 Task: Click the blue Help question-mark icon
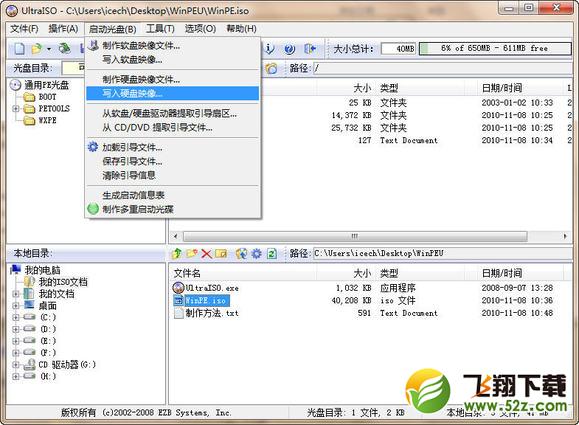point(290,49)
